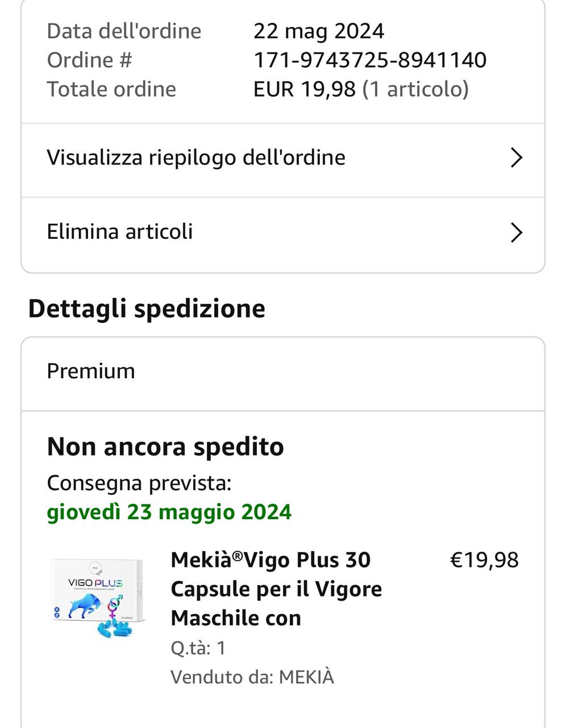Click the Ordine # label
The image size is (566, 728).
[89, 60]
